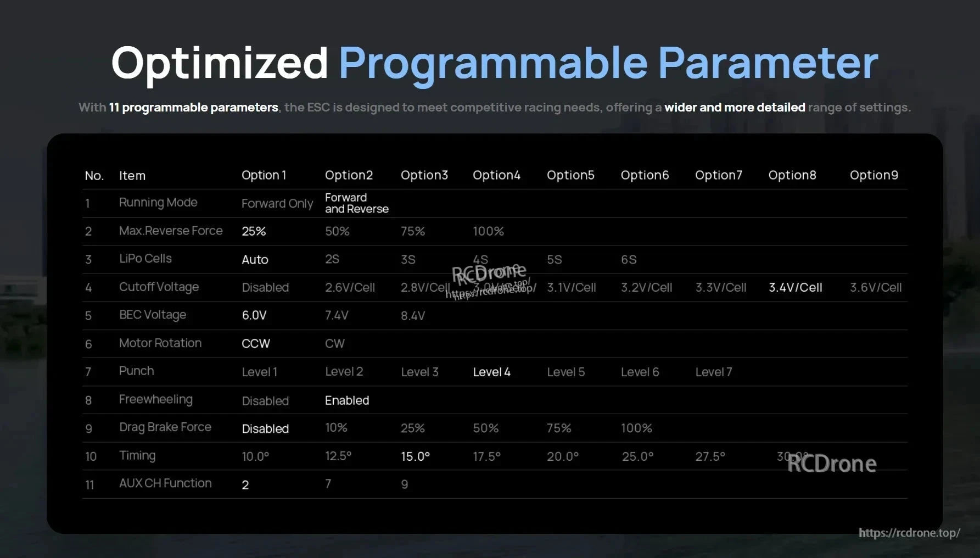Click the RCDrone watermark logo
980x558 pixels.
pyautogui.click(x=832, y=464)
